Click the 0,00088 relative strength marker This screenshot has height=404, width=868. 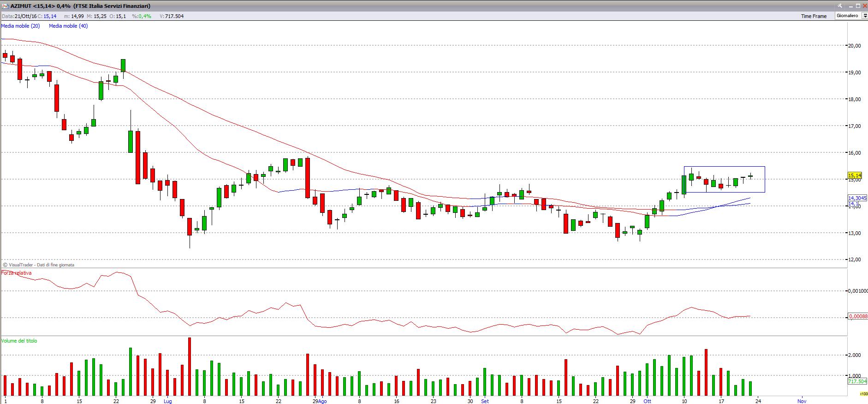click(x=858, y=316)
